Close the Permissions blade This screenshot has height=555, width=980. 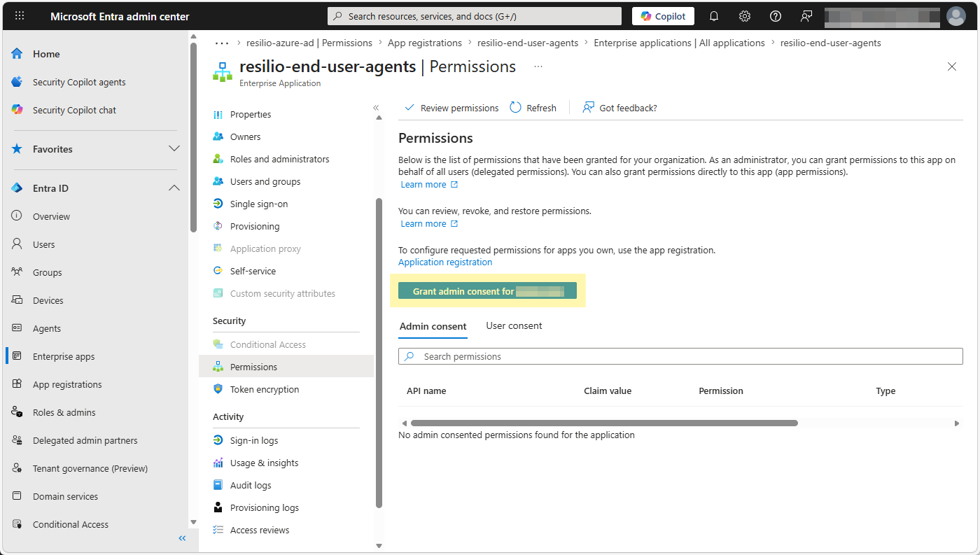point(952,66)
